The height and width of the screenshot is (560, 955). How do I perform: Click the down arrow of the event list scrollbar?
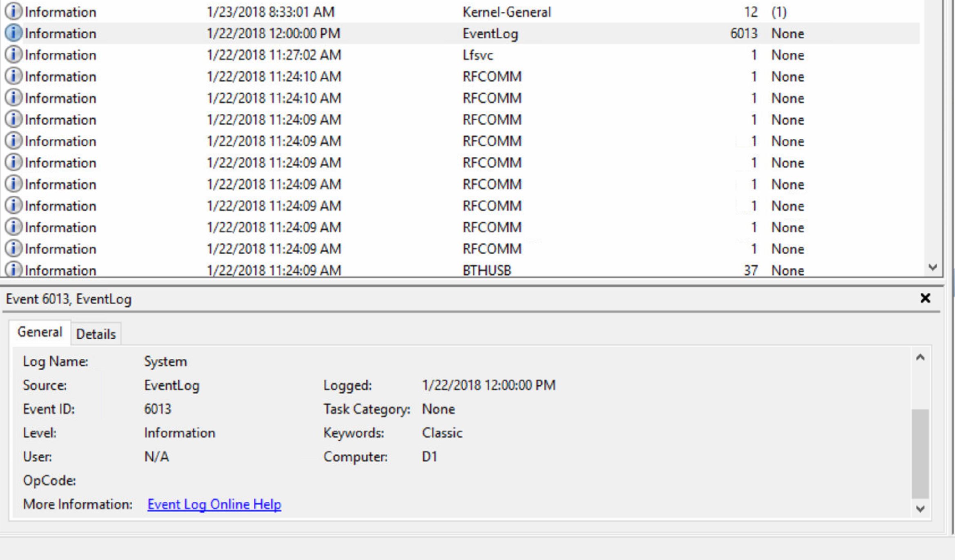click(933, 267)
